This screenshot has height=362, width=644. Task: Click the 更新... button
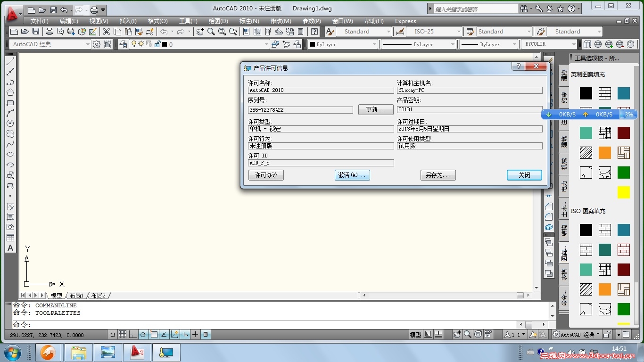(x=376, y=109)
